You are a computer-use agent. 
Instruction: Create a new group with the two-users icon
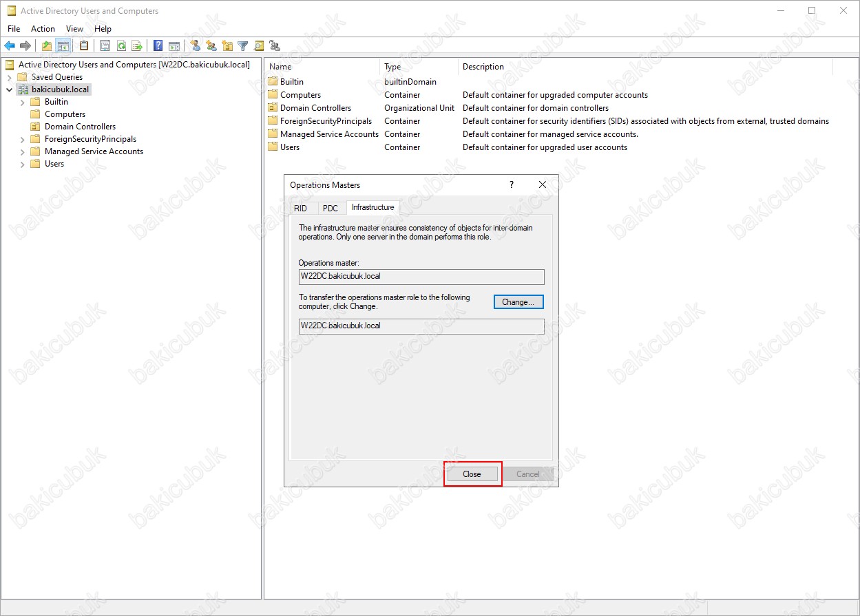click(211, 46)
